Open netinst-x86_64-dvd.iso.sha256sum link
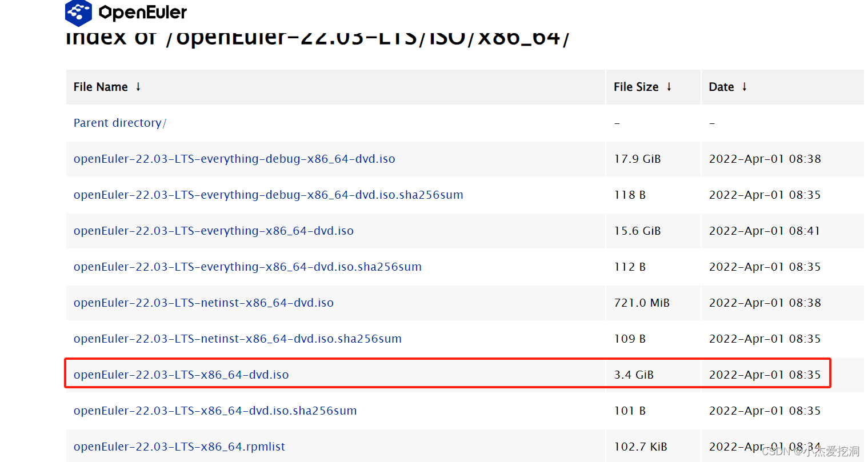The image size is (868, 462). pos(238,339)
